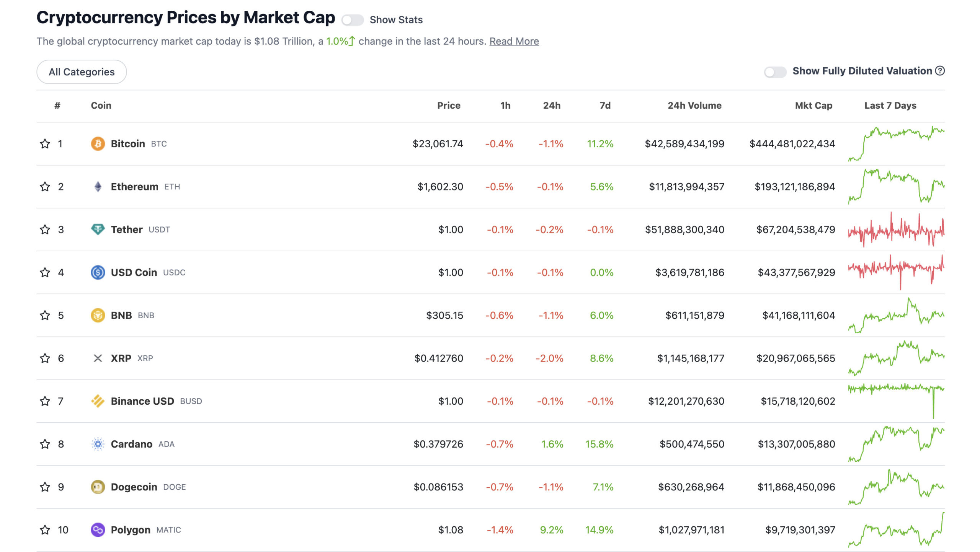Click Dogecoin price $0.086153

pyautogui.click(x=438, y=487)
